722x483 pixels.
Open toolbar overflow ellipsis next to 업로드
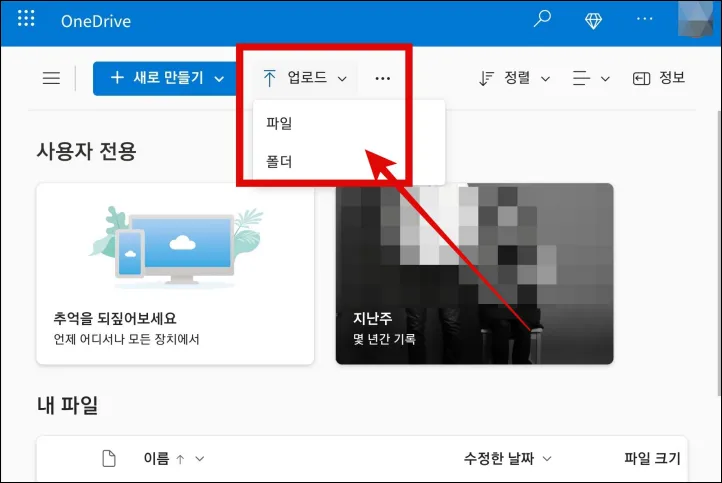383,79
